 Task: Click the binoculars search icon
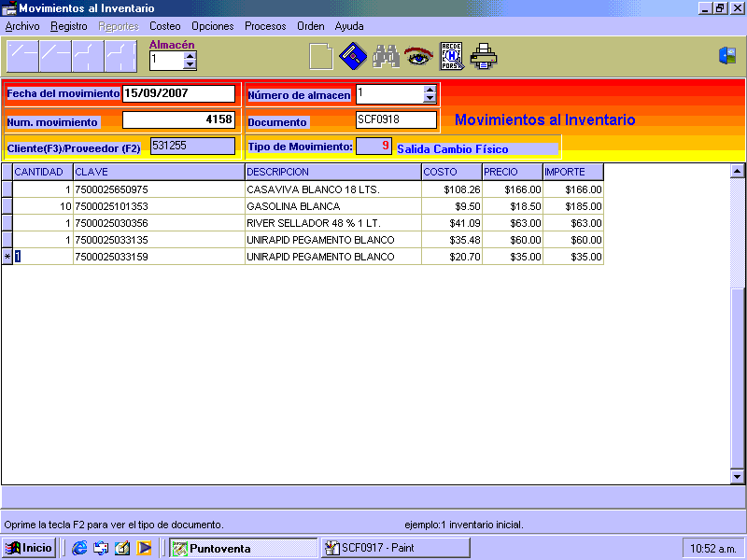[386, 57]
